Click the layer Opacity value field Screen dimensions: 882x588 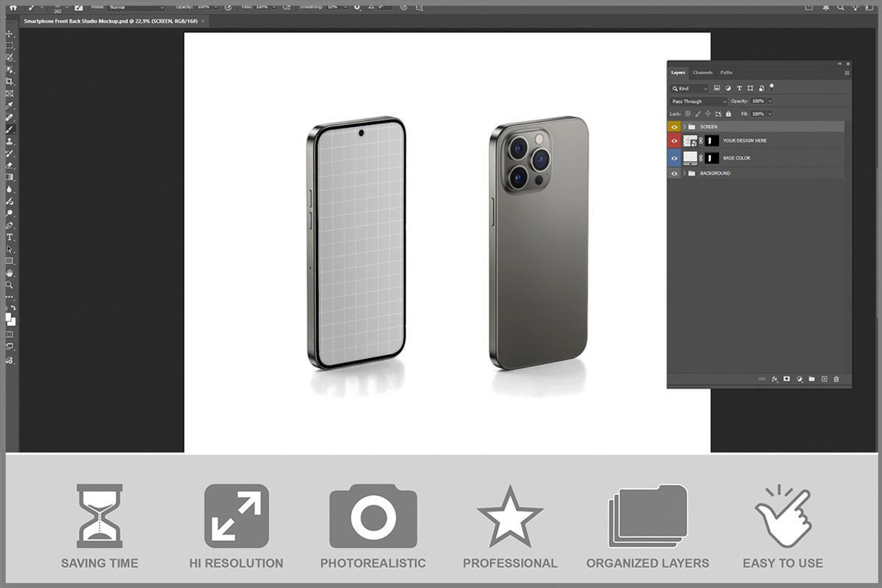click(x=758, y=101)
